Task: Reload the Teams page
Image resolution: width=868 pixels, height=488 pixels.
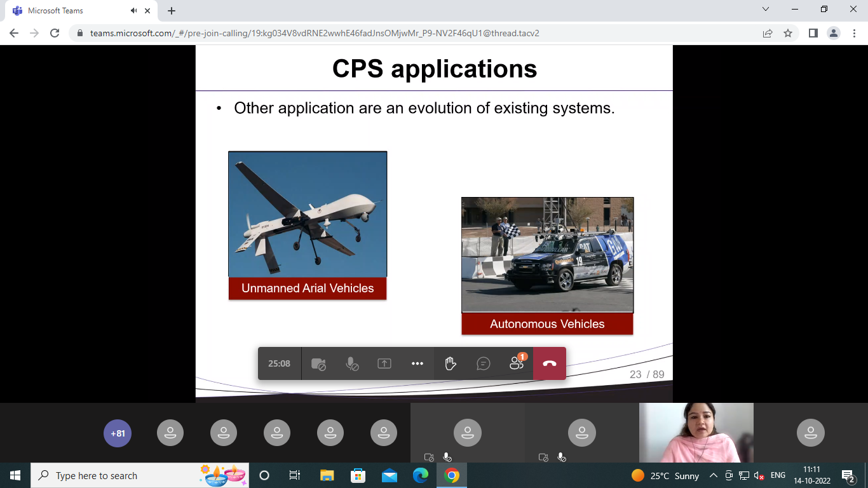Action: [55, 33]
